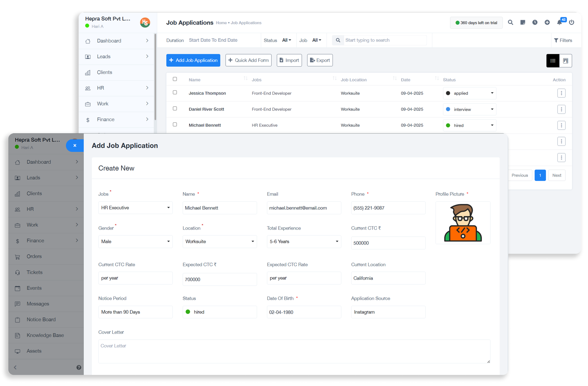Open Events in the front sidebar
Screen dimensions: 588x386
point(46,288)
